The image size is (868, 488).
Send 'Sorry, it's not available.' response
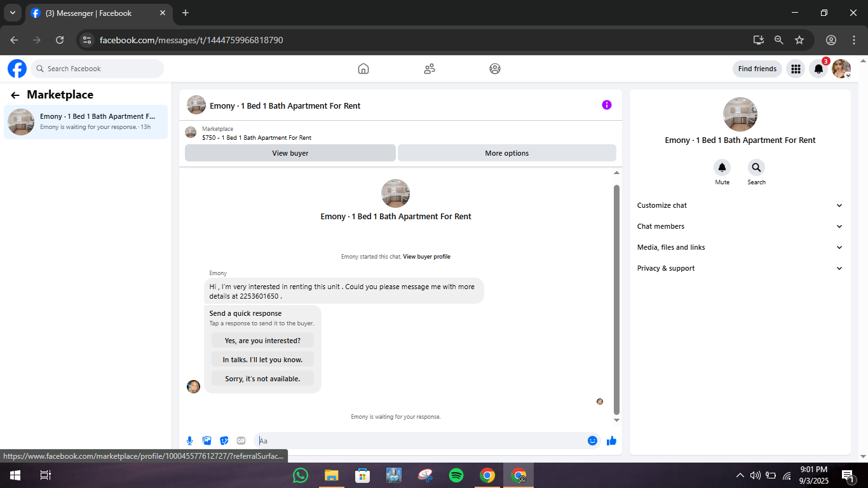262,379
